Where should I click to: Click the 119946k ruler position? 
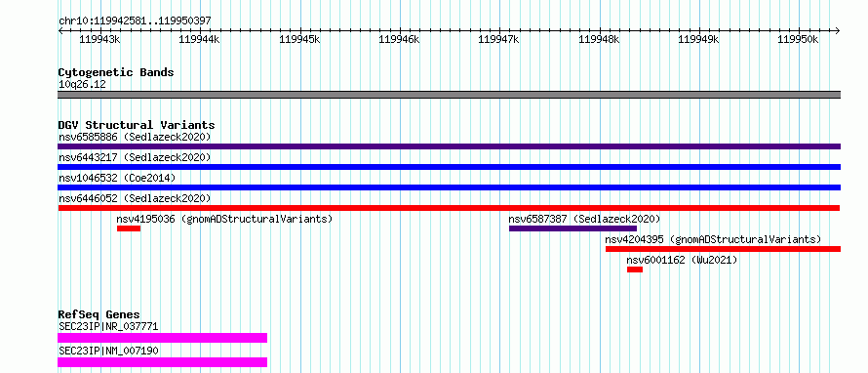click(399, 39)
